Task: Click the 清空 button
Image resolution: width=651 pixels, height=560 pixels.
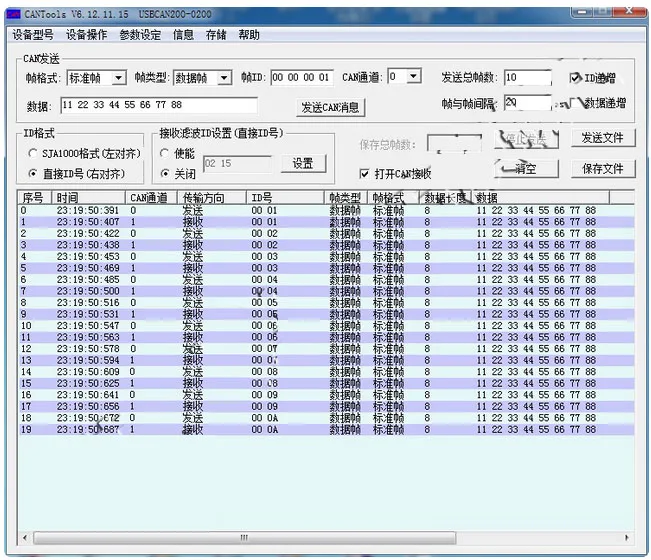Action: click(526, 169)
